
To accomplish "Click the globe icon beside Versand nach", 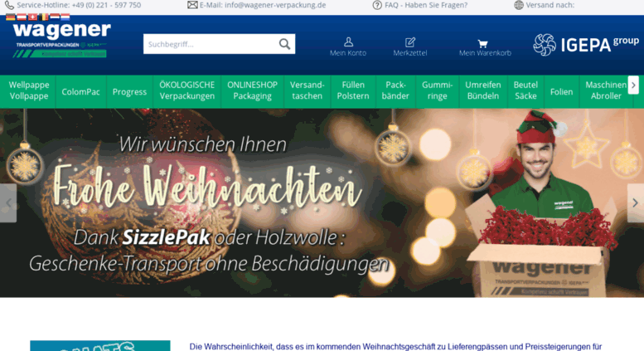I will [519, 5].
